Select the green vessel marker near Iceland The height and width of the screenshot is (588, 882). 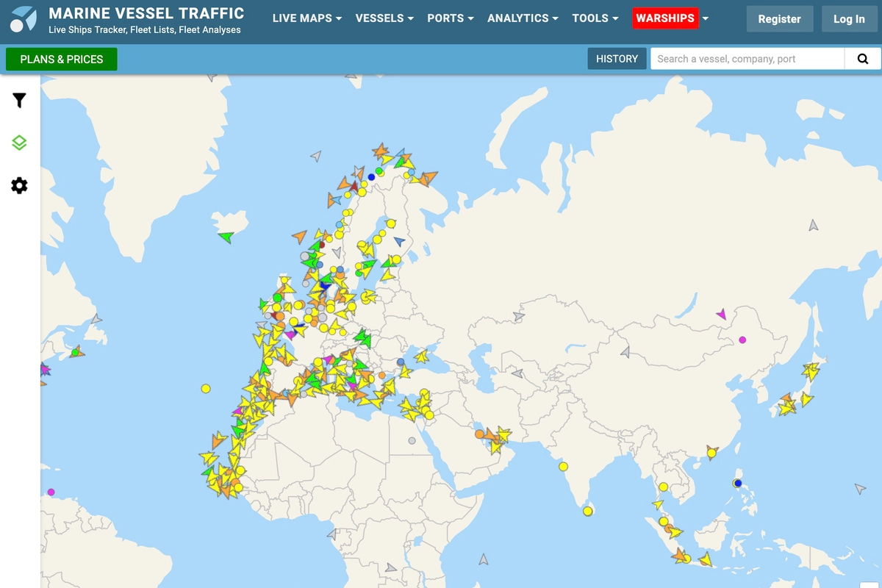point(226,237)
